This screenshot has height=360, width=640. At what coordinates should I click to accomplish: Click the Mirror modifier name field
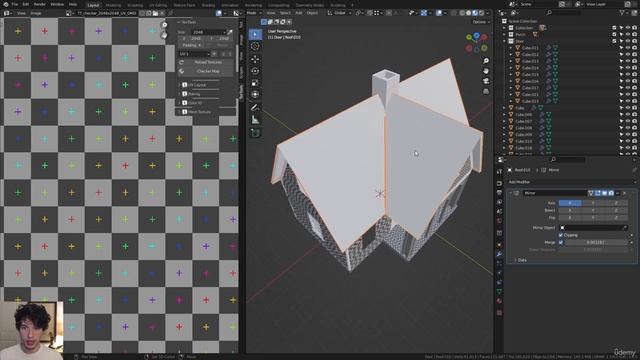click(x=555, y=193)
